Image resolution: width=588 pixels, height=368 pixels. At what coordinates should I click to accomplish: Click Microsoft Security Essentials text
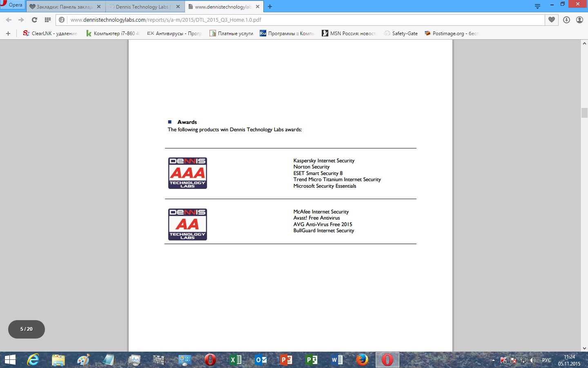tap(325, 186)
